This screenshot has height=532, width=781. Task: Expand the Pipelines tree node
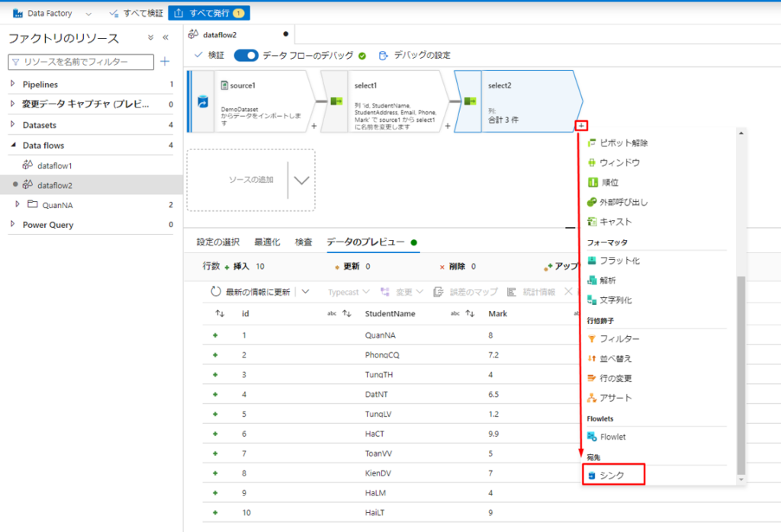pos(12,85)
